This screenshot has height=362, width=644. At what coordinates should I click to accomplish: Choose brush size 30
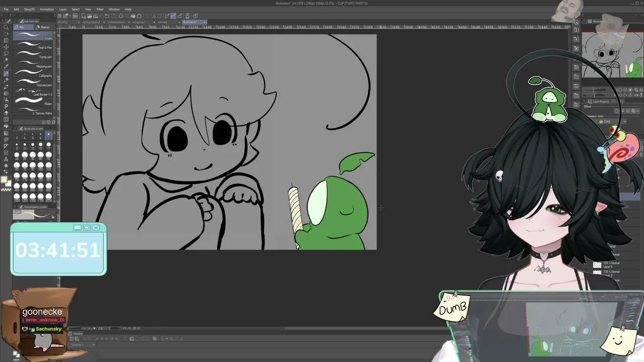coord(33,156)
